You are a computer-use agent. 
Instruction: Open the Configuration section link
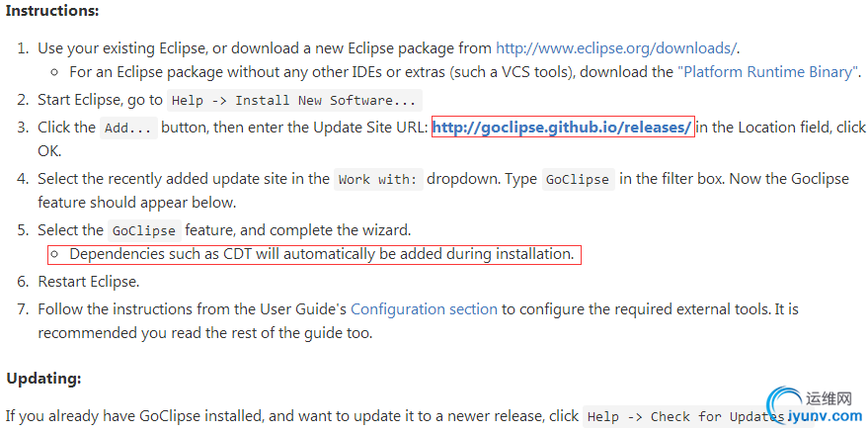[x=424, y=308]
